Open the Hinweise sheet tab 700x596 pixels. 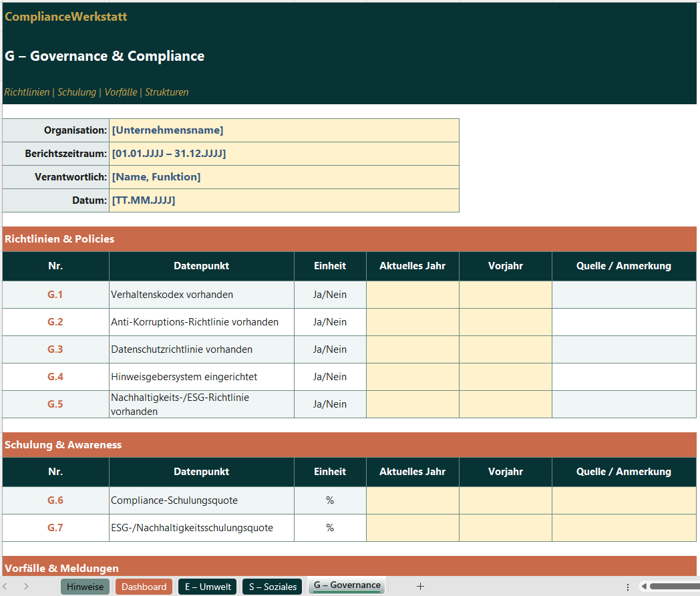click(85, 587)
